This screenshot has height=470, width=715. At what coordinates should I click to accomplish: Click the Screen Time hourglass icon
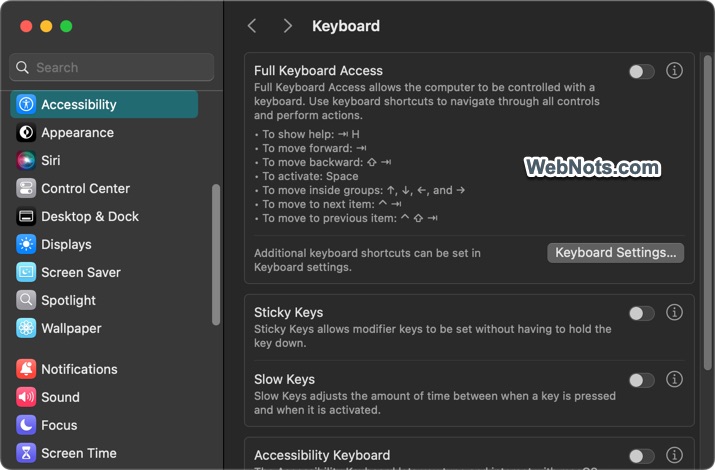tap(26, 453)
